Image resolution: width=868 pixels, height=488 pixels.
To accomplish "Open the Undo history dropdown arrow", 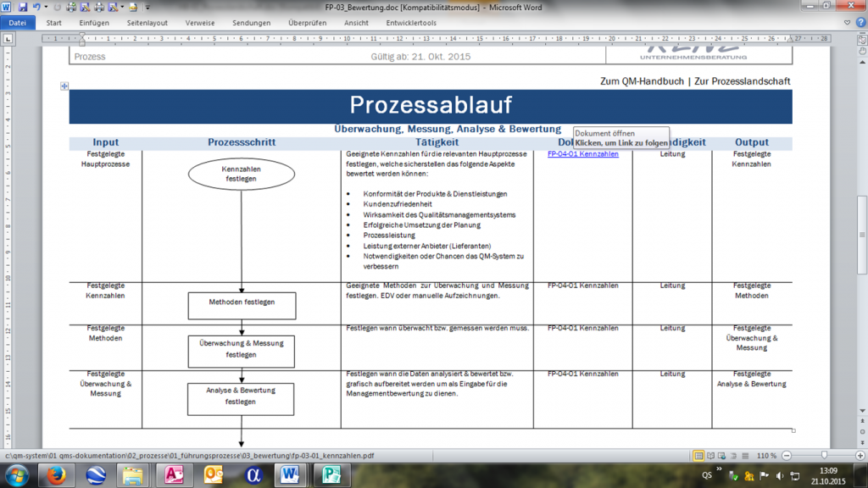I will [x=45, y=8].
